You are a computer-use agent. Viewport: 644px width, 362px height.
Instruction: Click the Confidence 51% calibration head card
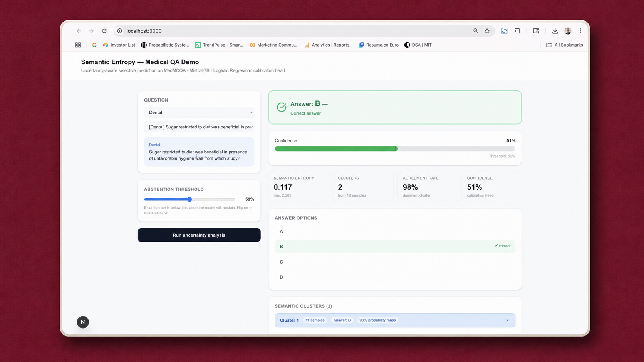click(x=492, y=187)
